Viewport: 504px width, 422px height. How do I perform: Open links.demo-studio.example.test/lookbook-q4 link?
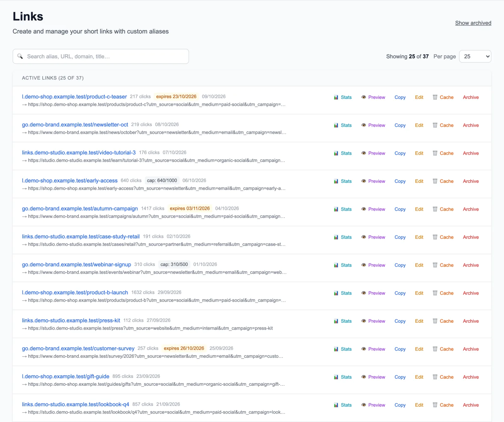[75, 405]
